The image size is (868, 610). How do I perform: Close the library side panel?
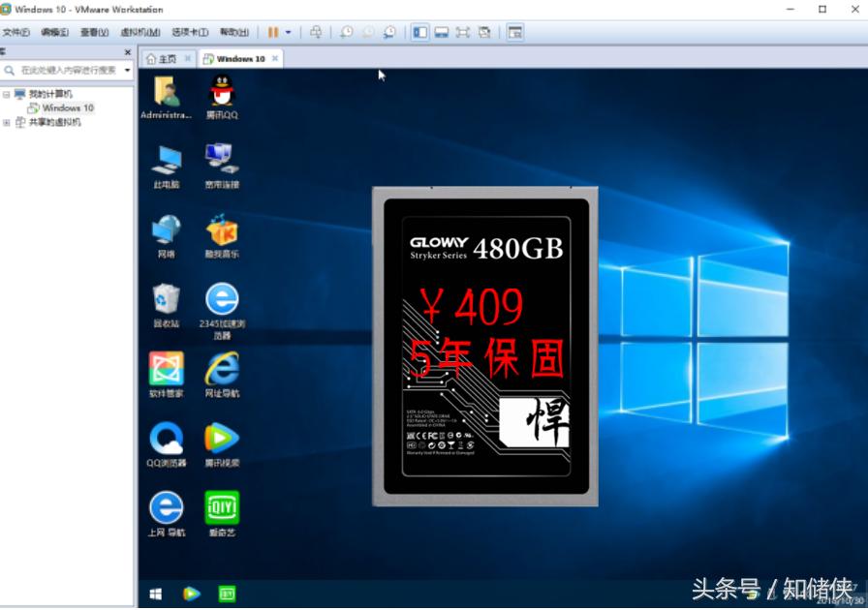(x=128, y=52)
